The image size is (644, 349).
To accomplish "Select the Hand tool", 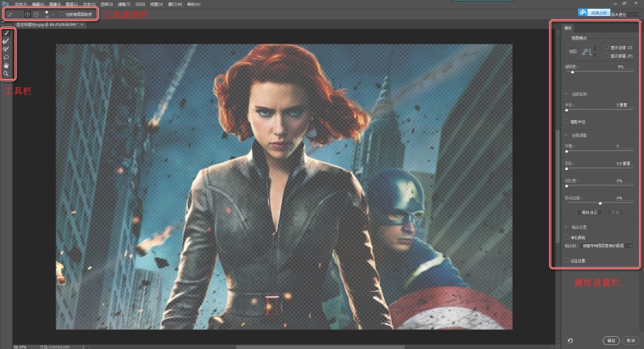I will [6, 65].
